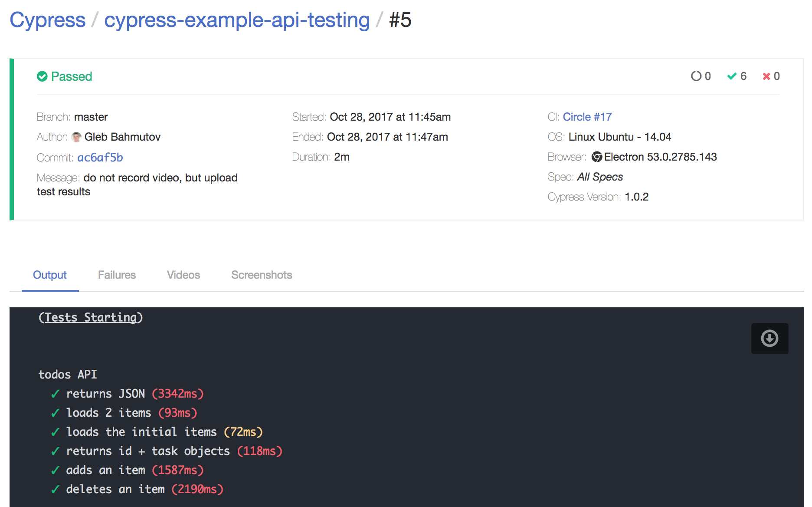
Task: Click the download output icon in terminal
Action: click(x=769, y=338)
